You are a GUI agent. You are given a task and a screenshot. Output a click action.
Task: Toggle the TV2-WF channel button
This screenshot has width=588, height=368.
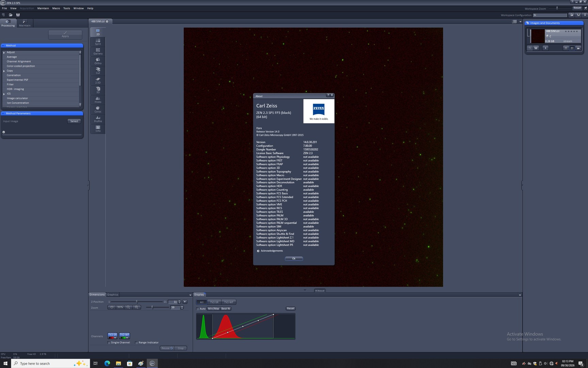coord(124,335)
